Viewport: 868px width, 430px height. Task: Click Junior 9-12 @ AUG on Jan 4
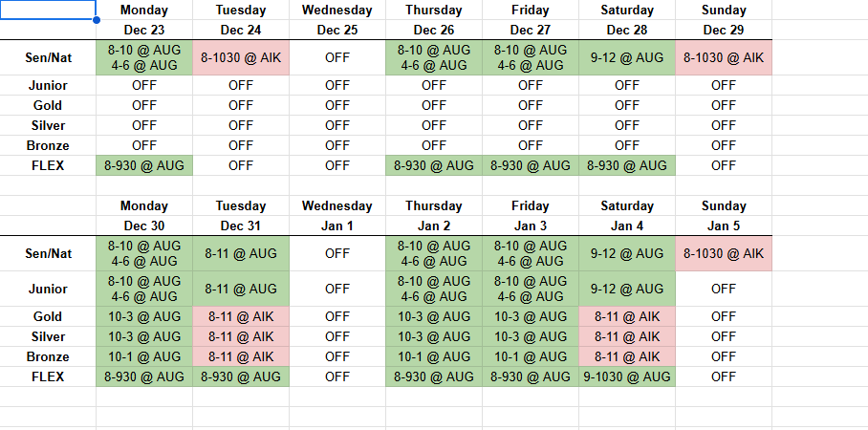(x=627, y=289)
